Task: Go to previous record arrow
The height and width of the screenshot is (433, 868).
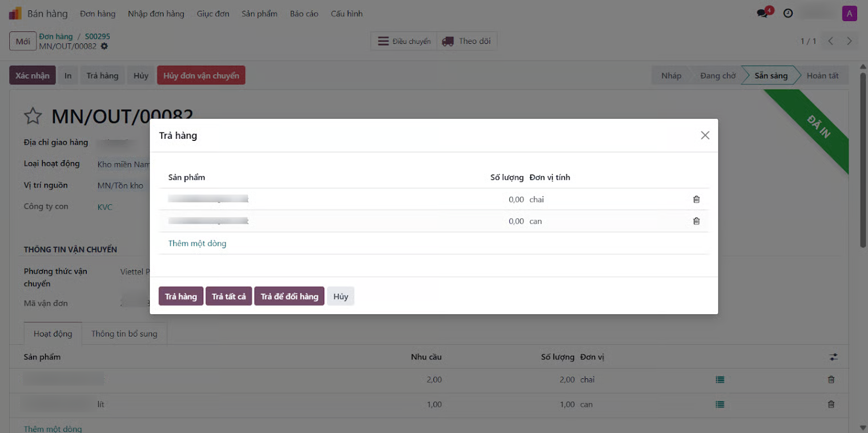Action: point(831,41)
